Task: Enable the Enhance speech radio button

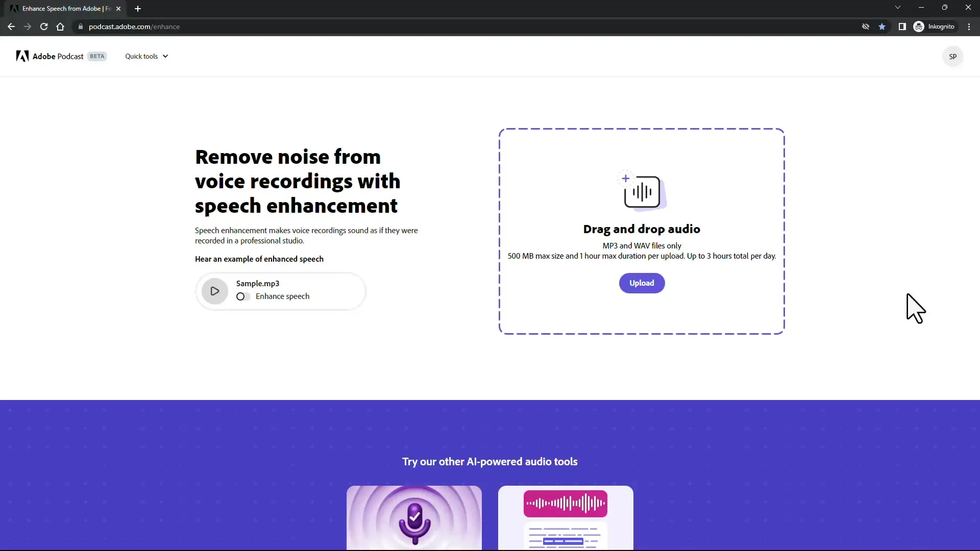Action: tap(241, 296)
